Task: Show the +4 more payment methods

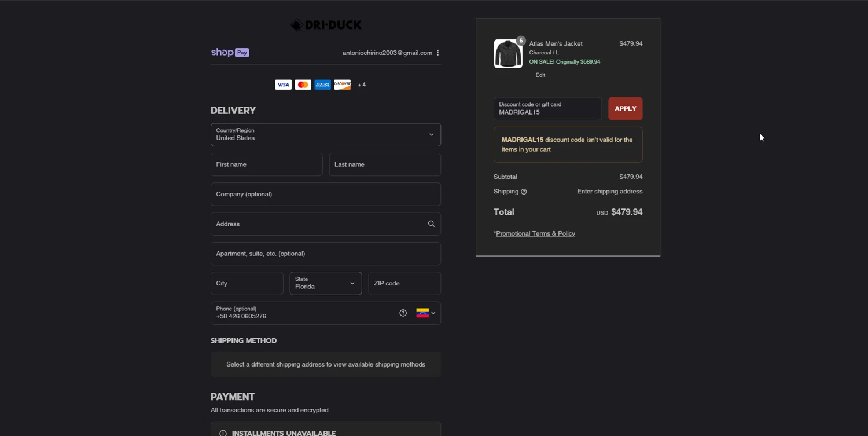Action: 362,85
